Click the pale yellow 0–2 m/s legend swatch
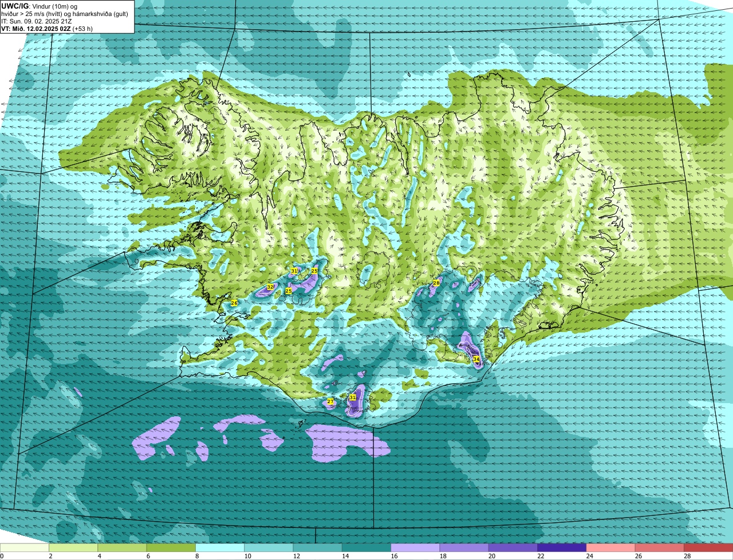 [25, 548]
